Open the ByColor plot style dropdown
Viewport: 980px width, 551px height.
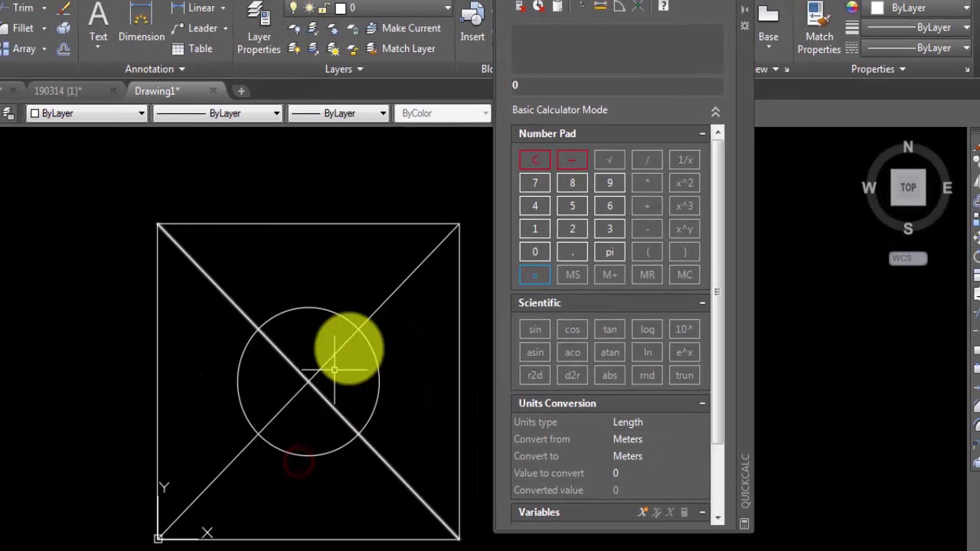click(443, 113)
